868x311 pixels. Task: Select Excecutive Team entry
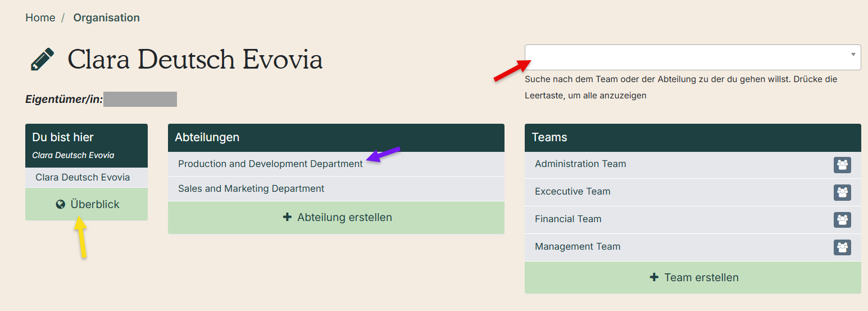[x=693, y=192]
